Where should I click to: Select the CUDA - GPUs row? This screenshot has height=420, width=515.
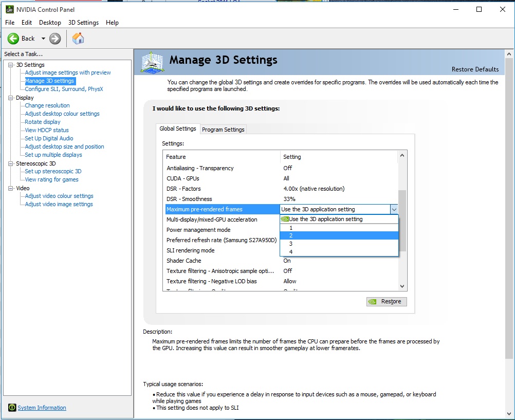click(282, 178)
